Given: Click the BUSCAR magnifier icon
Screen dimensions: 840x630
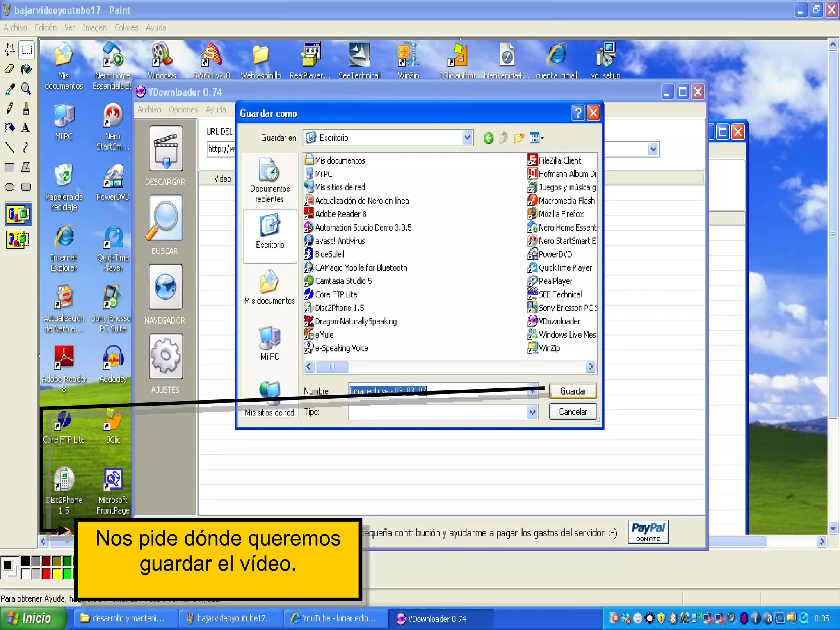Looking at the screenshot, I should point(165,218).
